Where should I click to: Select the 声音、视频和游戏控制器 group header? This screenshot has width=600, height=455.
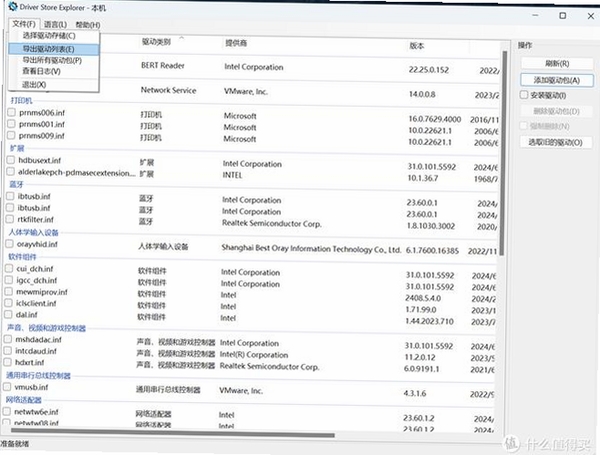pyautogui.click(x=46, y=328)
